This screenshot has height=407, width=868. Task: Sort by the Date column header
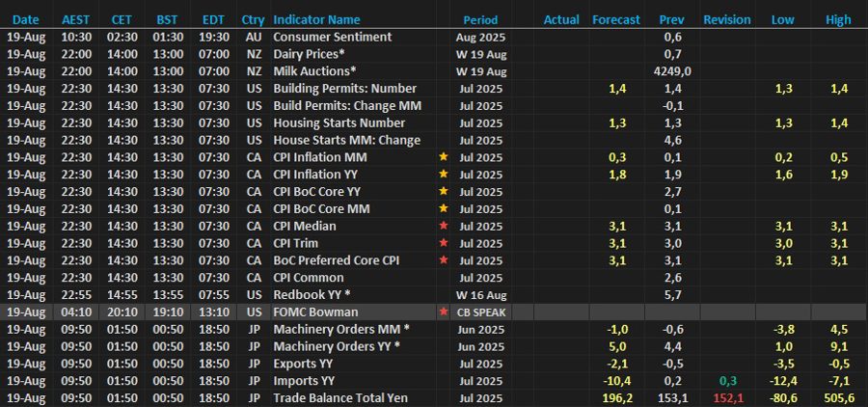[26, 19]
